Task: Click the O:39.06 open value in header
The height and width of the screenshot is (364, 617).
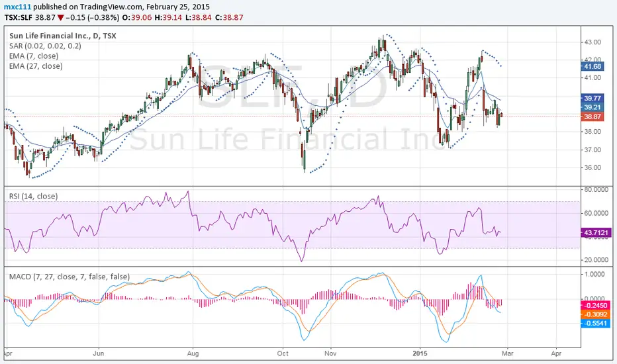Action: [x=137, y=17]
